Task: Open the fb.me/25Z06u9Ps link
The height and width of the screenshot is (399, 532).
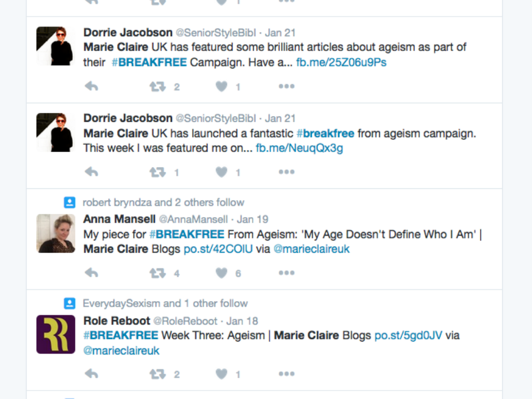Action: click(x=341, y=62)
